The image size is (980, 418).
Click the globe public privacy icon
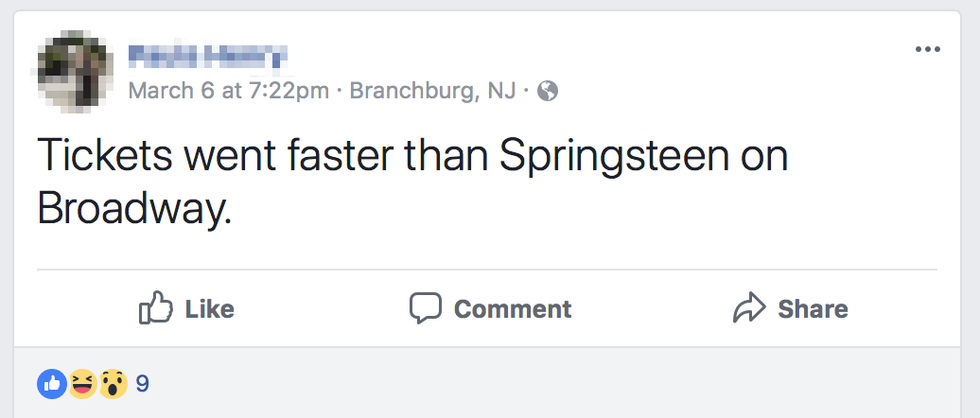(x=547, y=92)
